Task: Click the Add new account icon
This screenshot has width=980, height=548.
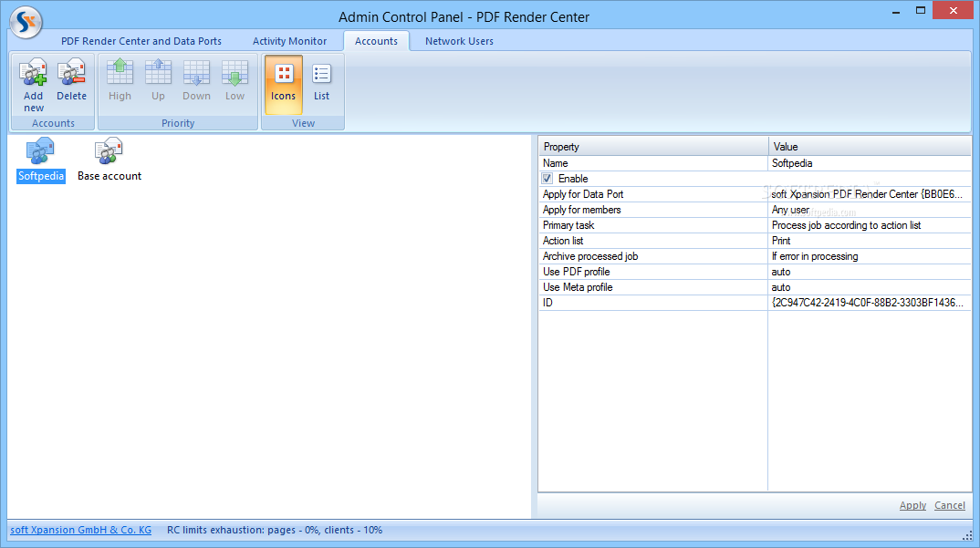Action: click(x=33, y=85)
